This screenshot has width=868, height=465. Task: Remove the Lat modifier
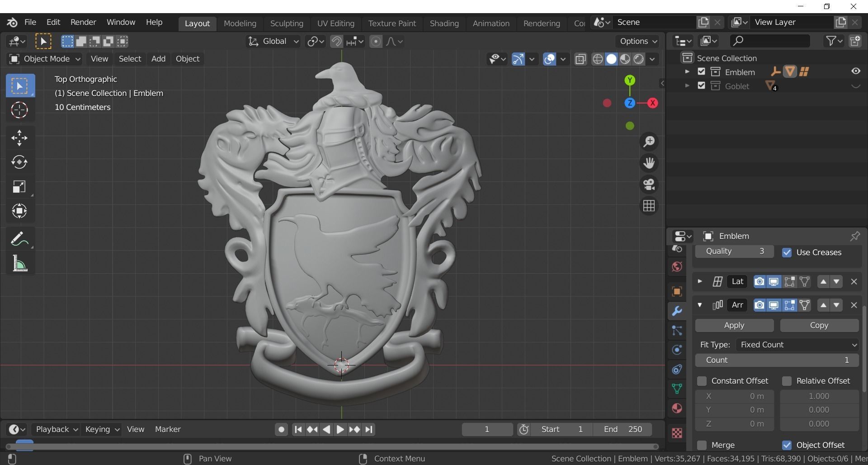click(854, 281)
